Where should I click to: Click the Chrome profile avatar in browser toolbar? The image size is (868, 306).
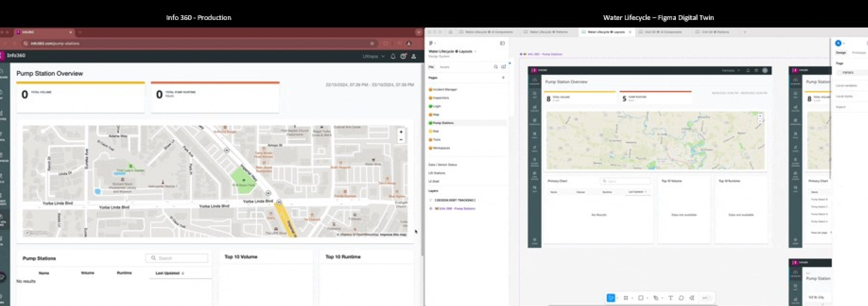point(409,44)
